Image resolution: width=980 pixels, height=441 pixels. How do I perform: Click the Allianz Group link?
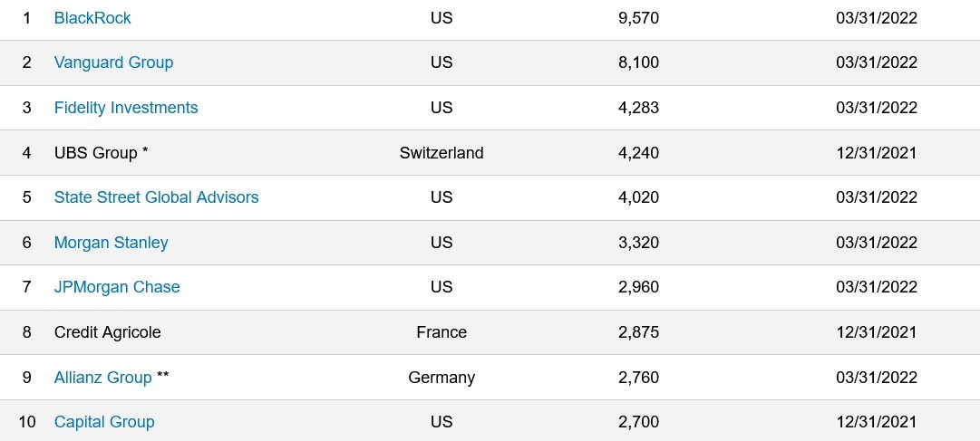(x=102, y=378)
